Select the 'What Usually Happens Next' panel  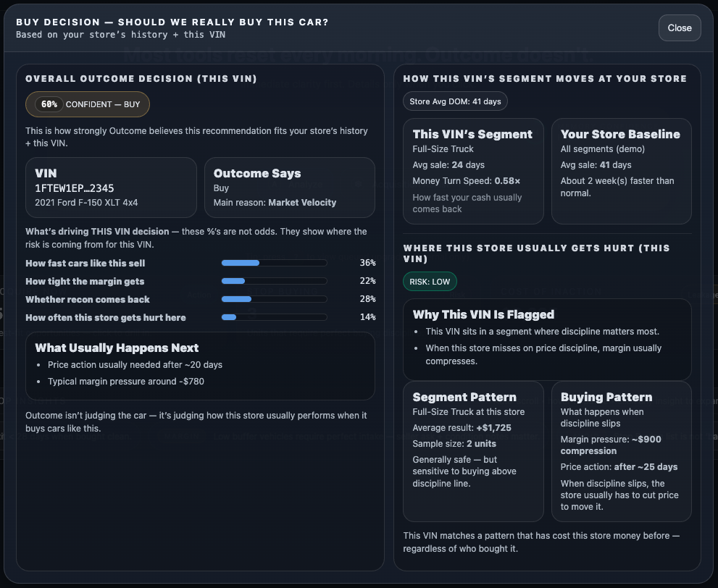tap(200, 366)
